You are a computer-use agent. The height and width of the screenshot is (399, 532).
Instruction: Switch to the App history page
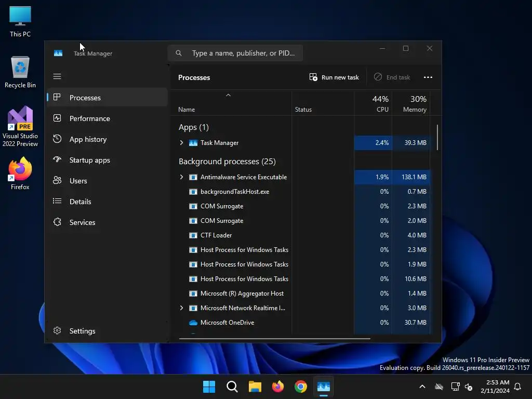point(107,139)
